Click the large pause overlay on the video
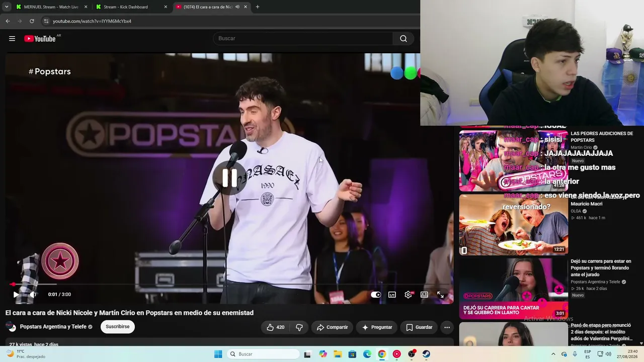 tap(229, 177)
